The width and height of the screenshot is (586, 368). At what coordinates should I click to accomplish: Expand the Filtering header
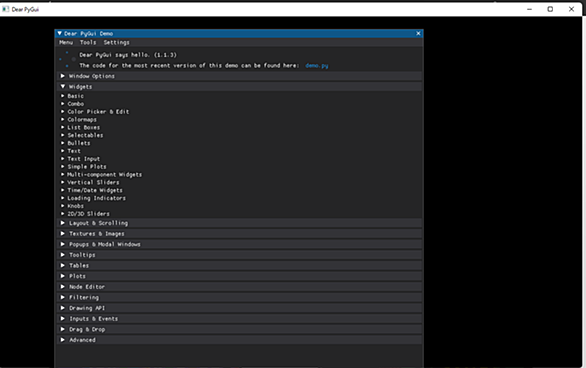pos(239,297)
